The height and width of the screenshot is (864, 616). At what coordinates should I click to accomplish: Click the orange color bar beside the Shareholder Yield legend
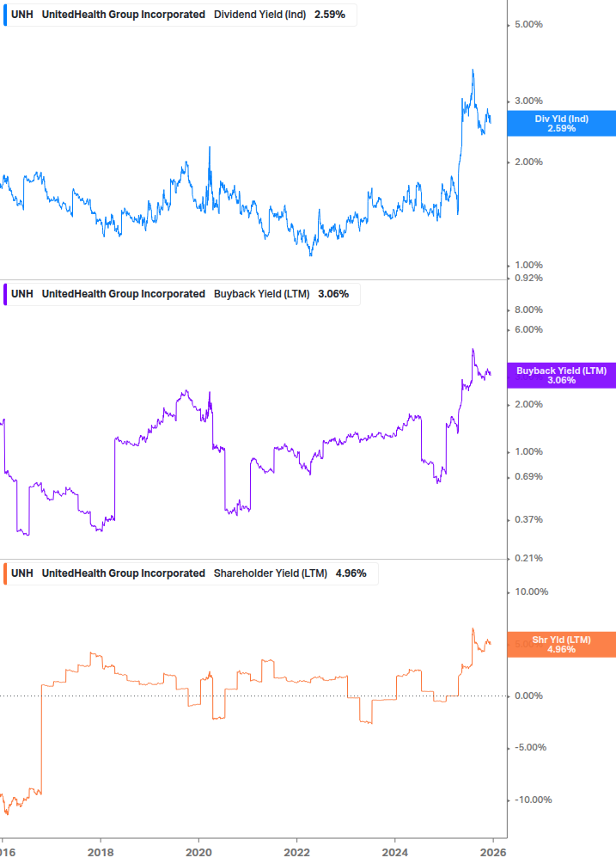5,573
